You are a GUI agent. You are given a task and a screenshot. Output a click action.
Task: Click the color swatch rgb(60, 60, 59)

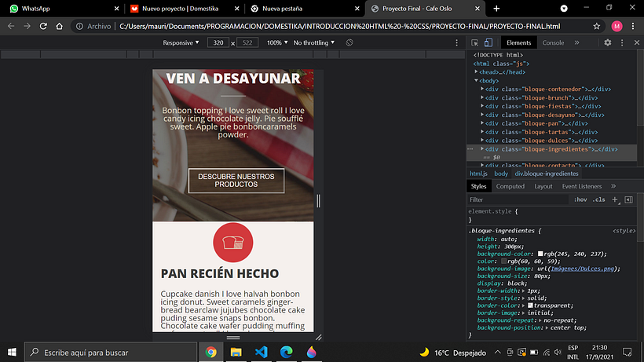click(x=503, y=261)
